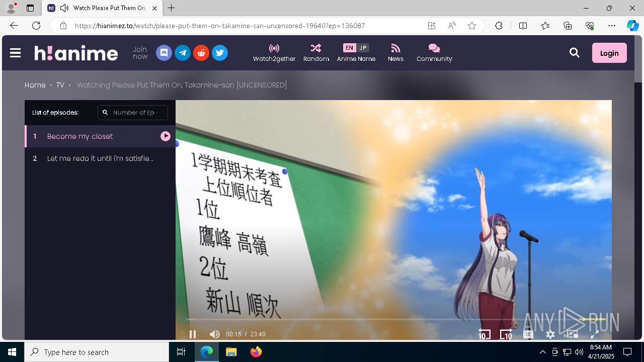The width and height of the screenshot is (644, 362).
Task: Open the Telegram channel icon
Action: pos(183,53)
